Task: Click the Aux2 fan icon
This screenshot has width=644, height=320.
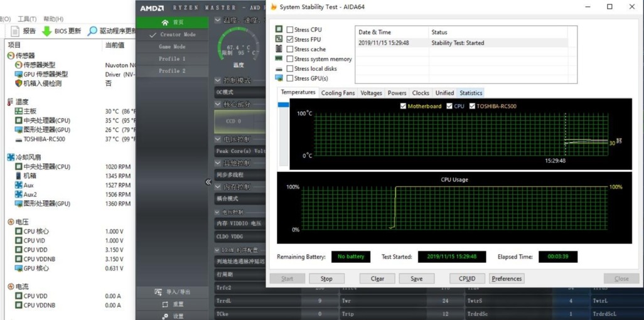Action: [x=18, y=195]
